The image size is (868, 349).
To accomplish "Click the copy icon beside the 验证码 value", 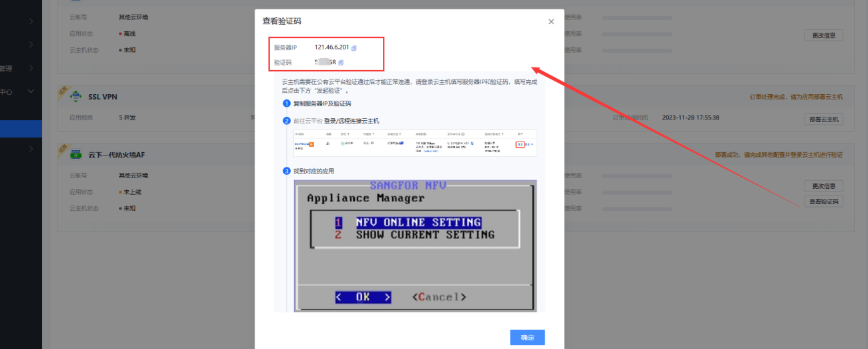I will pos(341,63).
